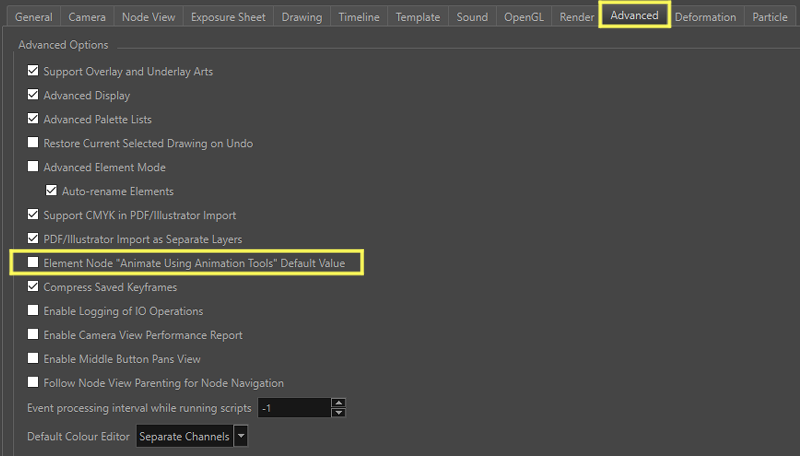This screenshot has width=800, height=456.
Task: Select the Exposure Sheet tab
Action: (228, 17)
